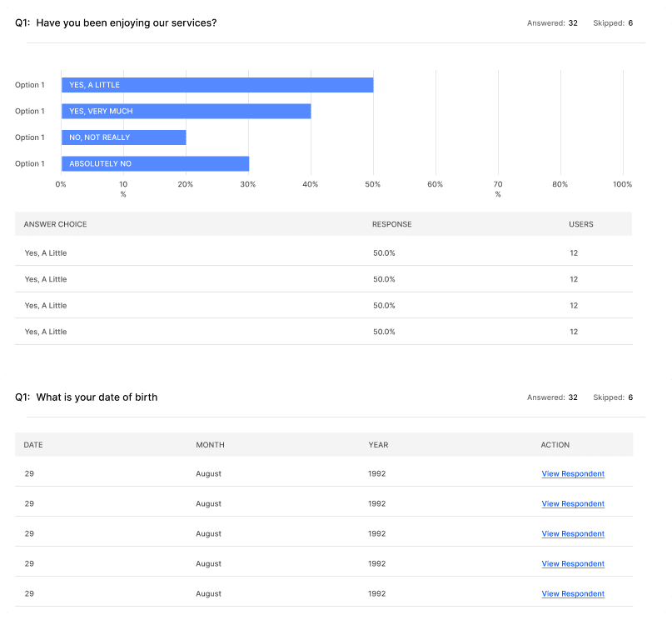Click the 60% axis label
The image size is (672, 620).
click(x=436, y=184)
